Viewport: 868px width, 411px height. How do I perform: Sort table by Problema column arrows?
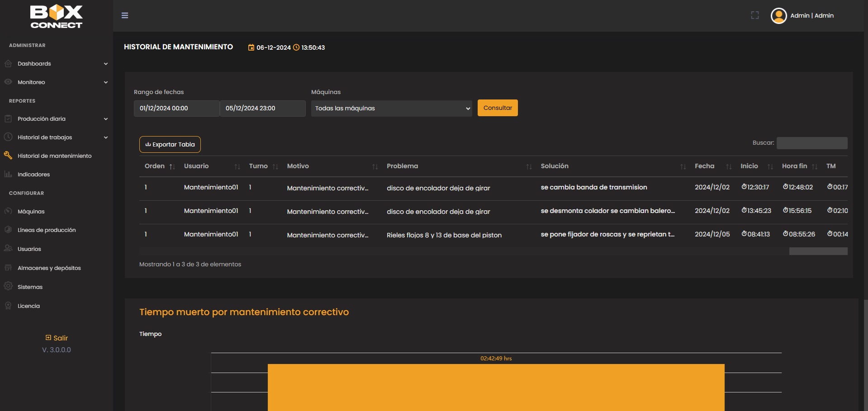coord(529,167)
